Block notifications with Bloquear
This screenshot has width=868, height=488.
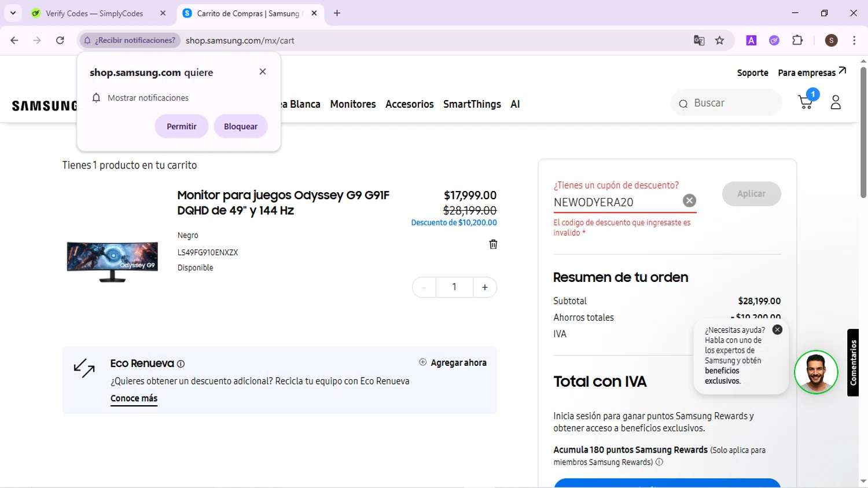pyautogui.click(x=241, y=126)
